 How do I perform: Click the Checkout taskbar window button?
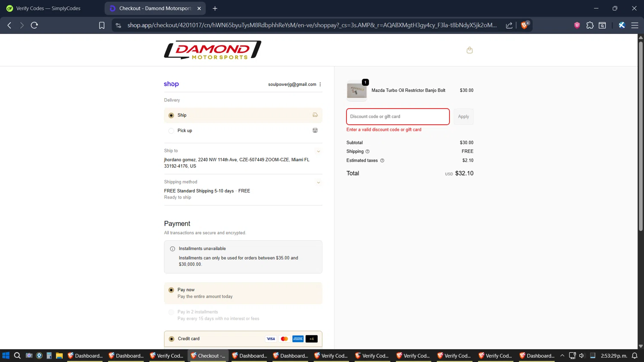coord(208,356)
